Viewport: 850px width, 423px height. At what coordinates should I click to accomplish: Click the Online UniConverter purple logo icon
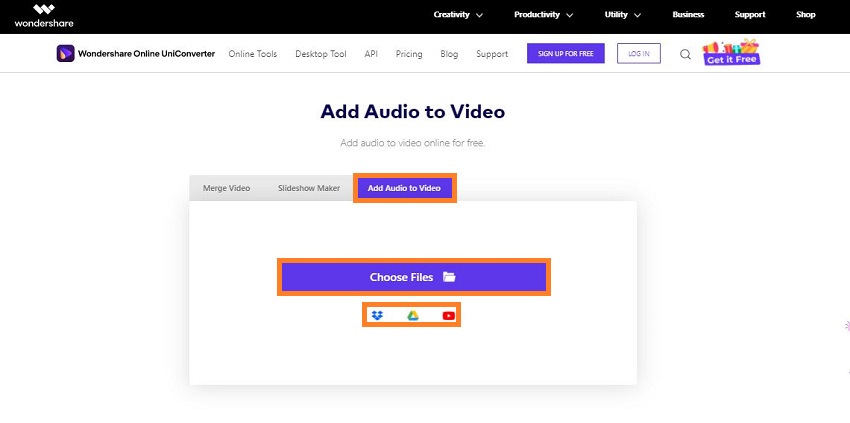coord(66,54)
